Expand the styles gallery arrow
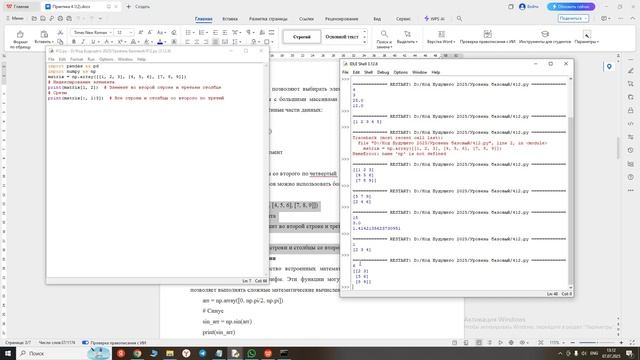This screenshot has width=640, height=360. pyautogui.click(x=364, y=42)
